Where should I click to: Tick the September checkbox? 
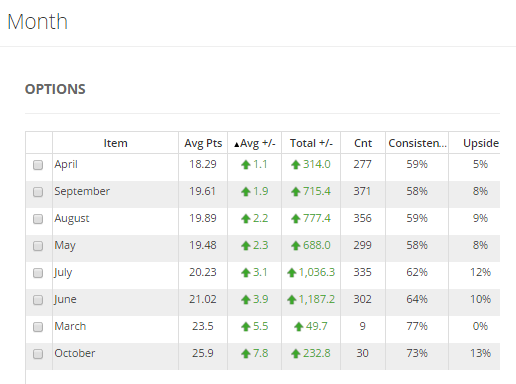[38, 192]
